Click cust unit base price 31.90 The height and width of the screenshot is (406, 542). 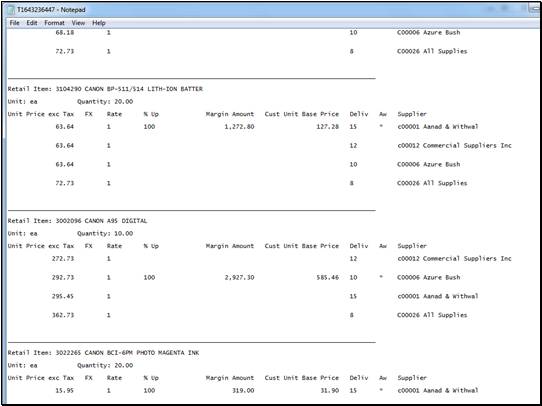(x=330, y=390)
